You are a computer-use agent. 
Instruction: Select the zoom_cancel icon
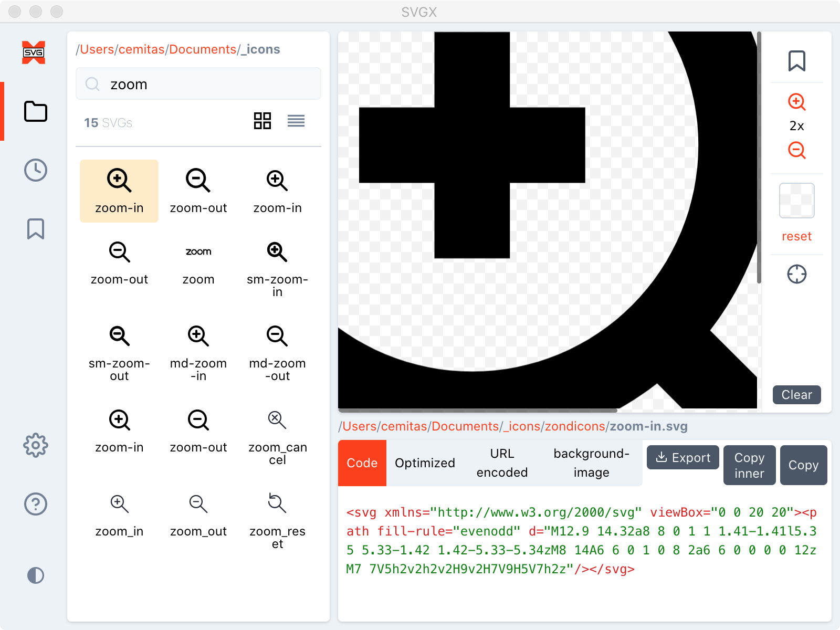tap(277, 437)
